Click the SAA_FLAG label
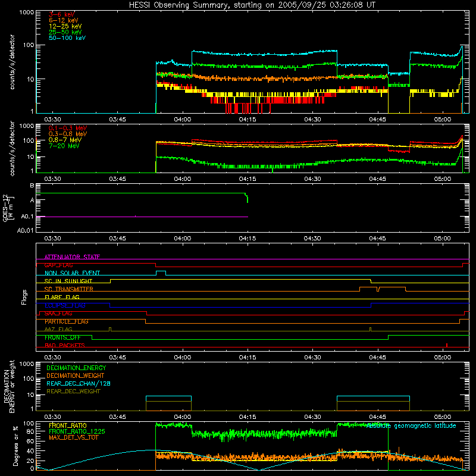Viewport: 476px width, 476px height. click(x=58, y=314)
